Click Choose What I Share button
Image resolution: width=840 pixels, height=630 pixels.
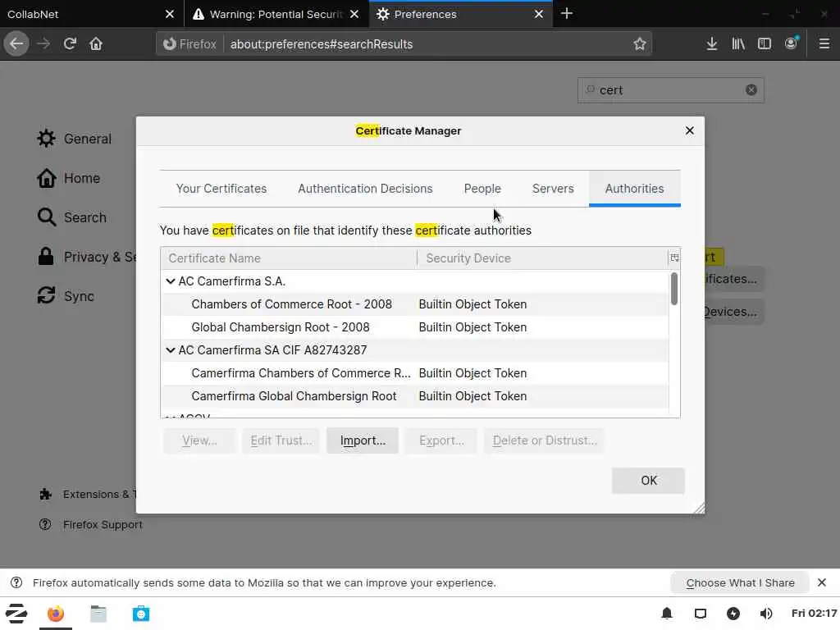point(740,582)
